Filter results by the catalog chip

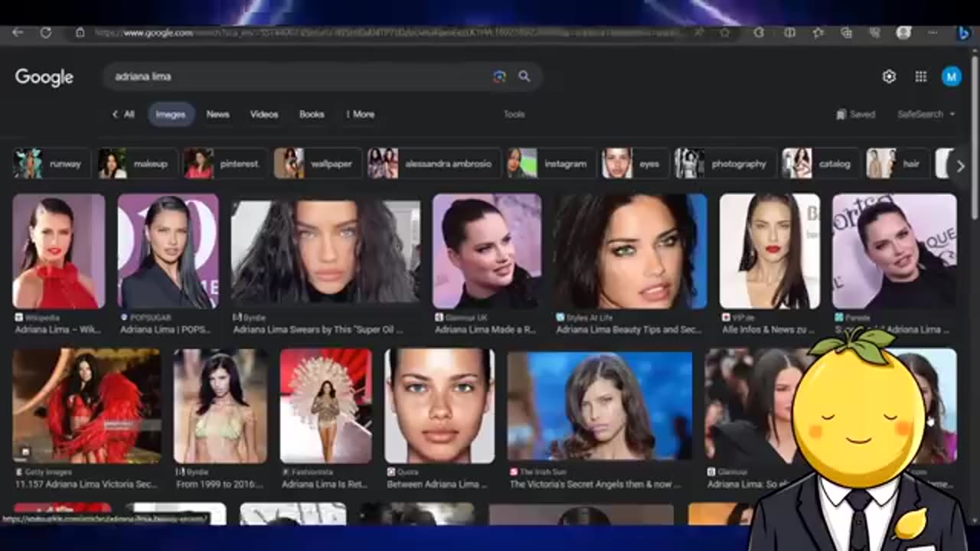(821, 164)
